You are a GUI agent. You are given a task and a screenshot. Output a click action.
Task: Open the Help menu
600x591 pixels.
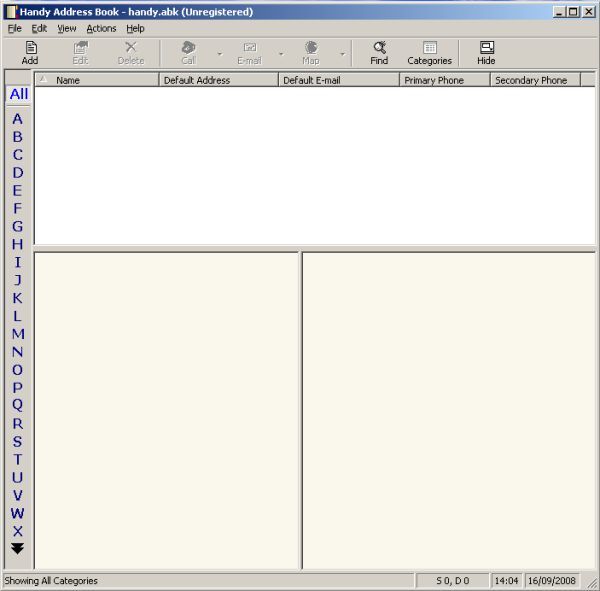(x=135, y=29)
